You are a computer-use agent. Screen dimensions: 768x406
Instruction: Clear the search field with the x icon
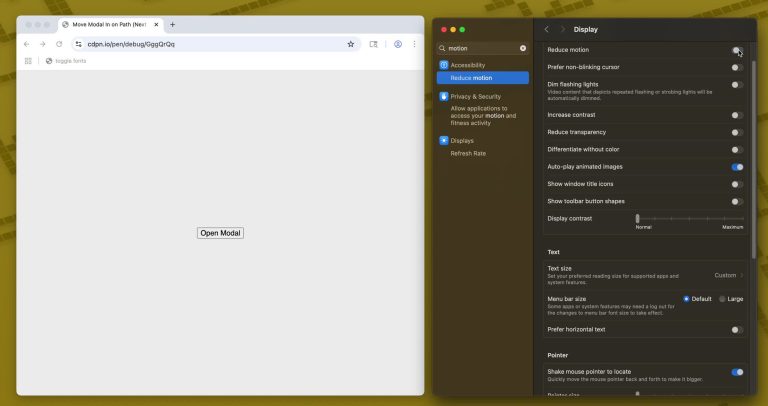[x=522, y=48]
